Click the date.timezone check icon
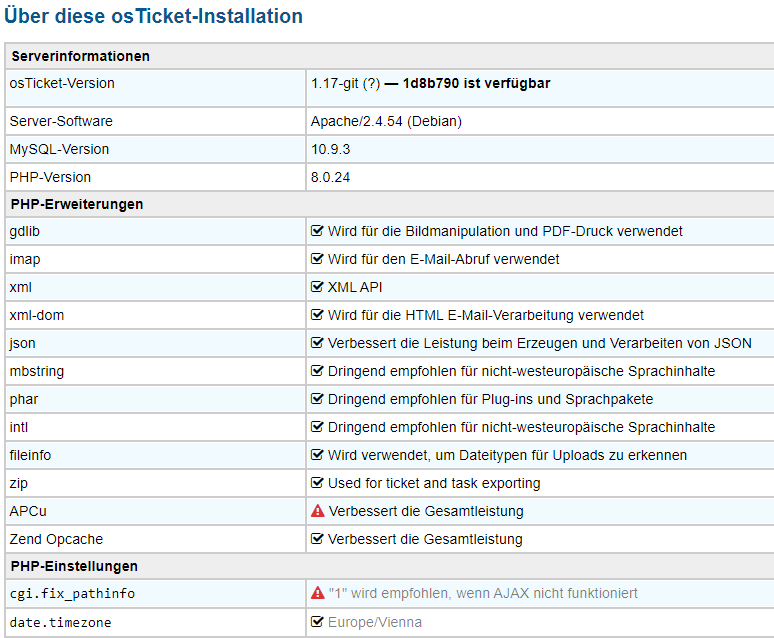This screenshot has height=638, width=774. [318, 622]
